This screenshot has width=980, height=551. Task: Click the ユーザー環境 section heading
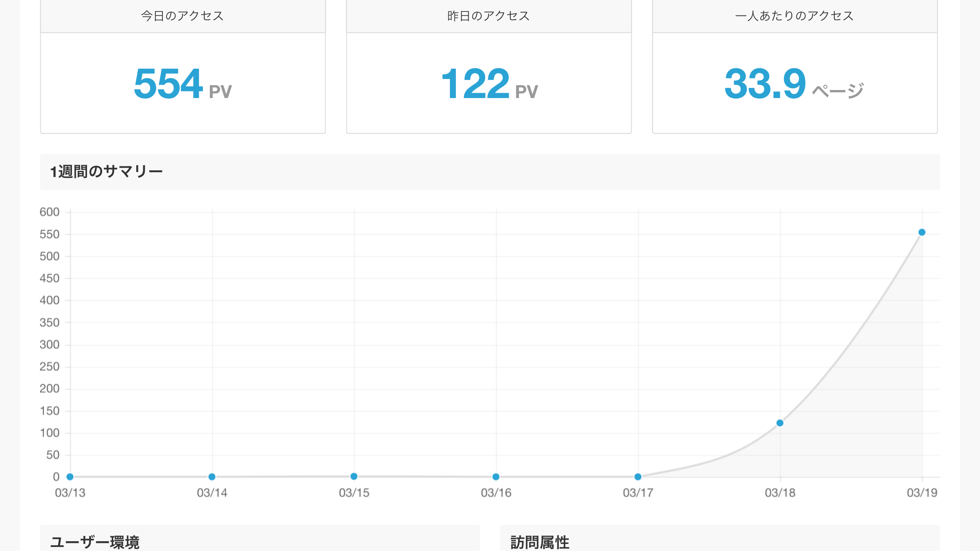95,542
